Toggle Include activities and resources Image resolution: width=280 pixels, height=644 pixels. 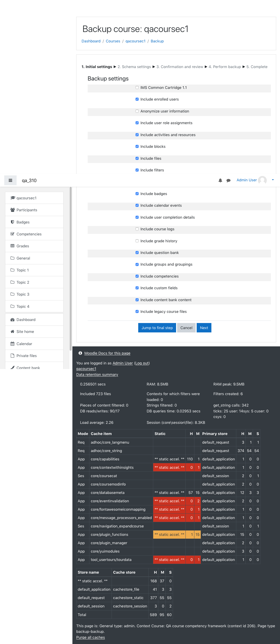point(137,135)
